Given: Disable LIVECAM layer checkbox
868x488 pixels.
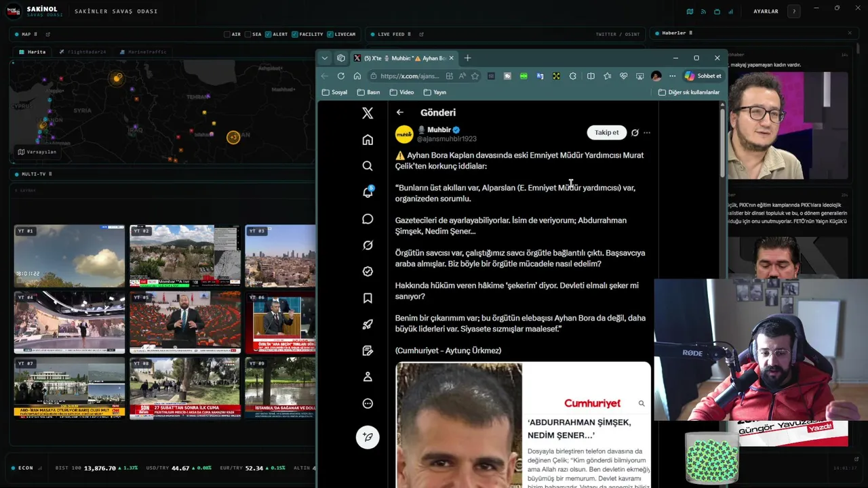Looking at the screenshot, I should point(330,34).
